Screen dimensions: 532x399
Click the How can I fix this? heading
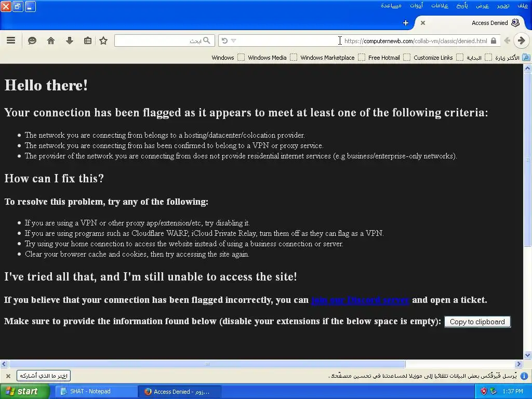pos(54,179)
